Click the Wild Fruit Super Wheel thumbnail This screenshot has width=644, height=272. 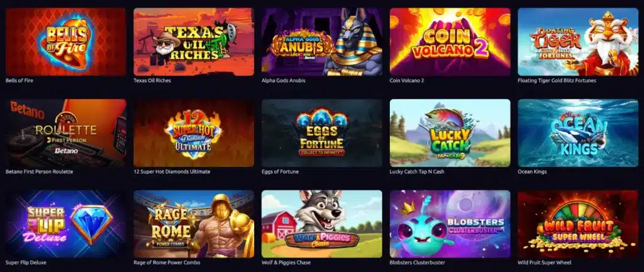click(x=579, y=224)
